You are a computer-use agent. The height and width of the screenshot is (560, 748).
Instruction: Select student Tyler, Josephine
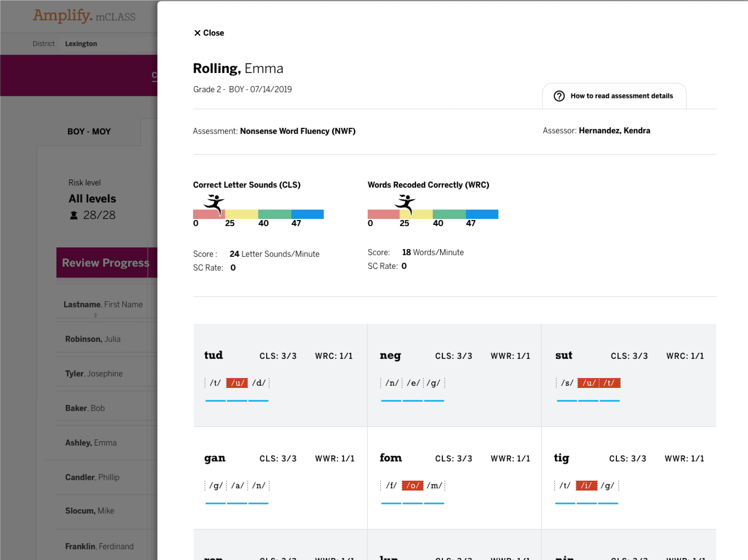(94, 373)
